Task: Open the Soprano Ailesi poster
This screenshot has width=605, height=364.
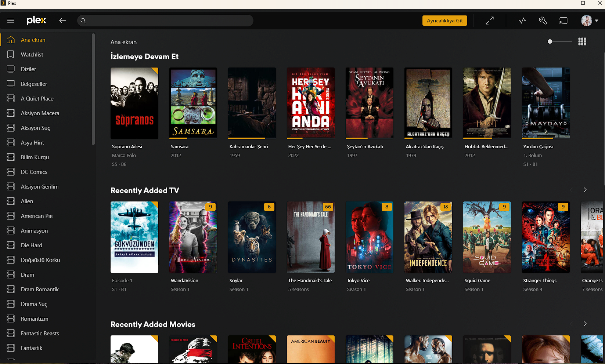Action: (x=134, y=103)
